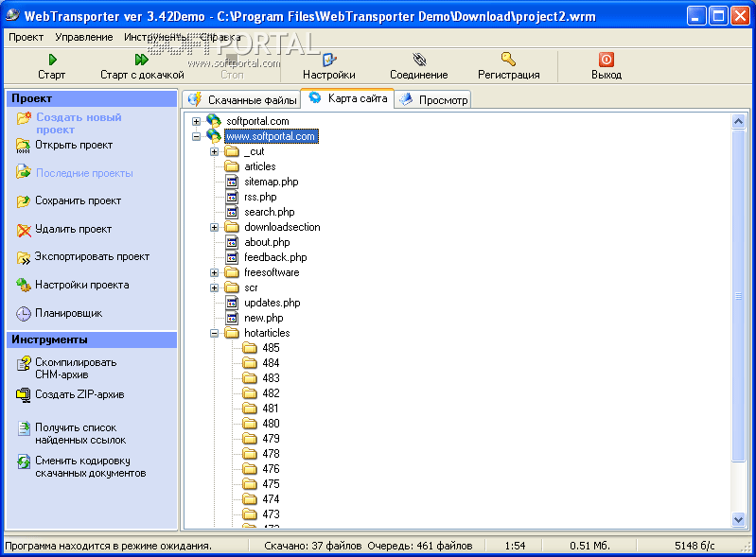Select folder 484 in hotarticles
The width and height of the screenshot is (756, 557).
click(271, 363)
